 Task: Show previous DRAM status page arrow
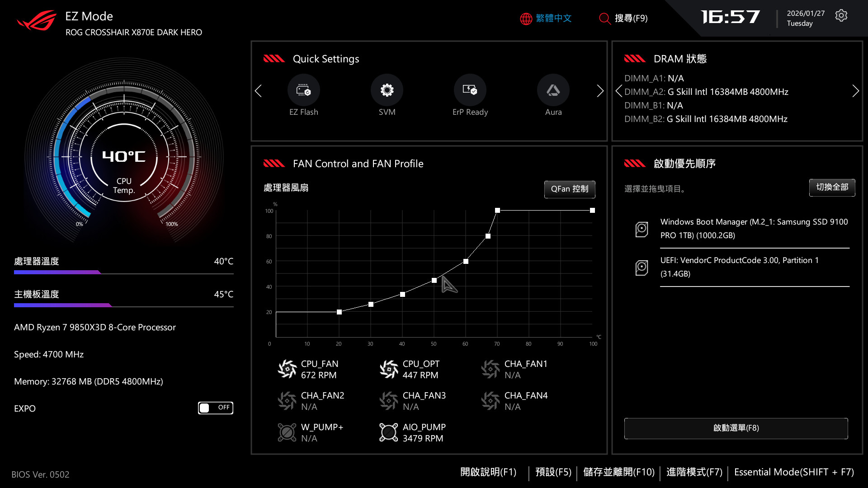click(x=618, y=91)
